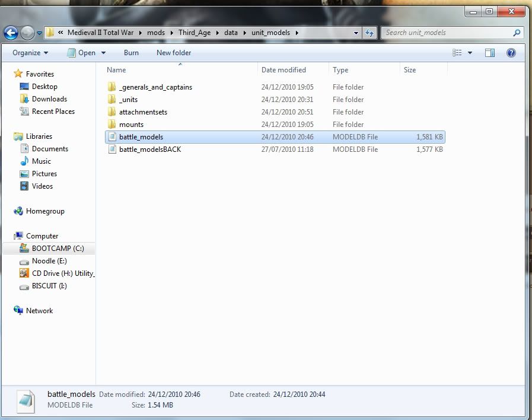Click the Burn toolbar button

point(131,53)
